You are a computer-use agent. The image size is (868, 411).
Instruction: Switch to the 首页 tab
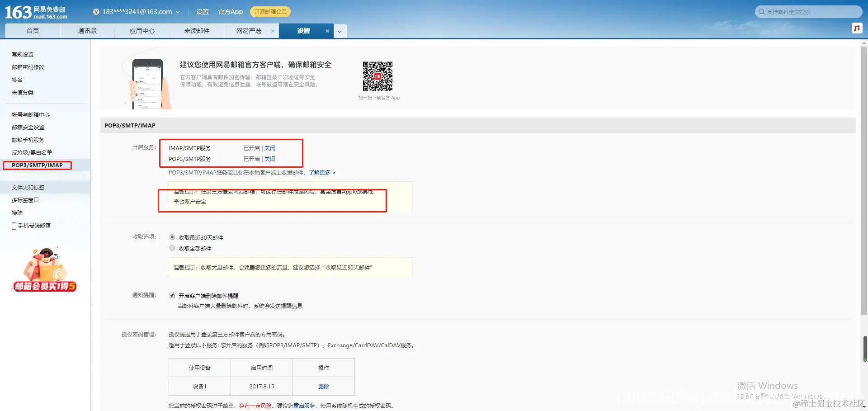[x=33, y=31]
